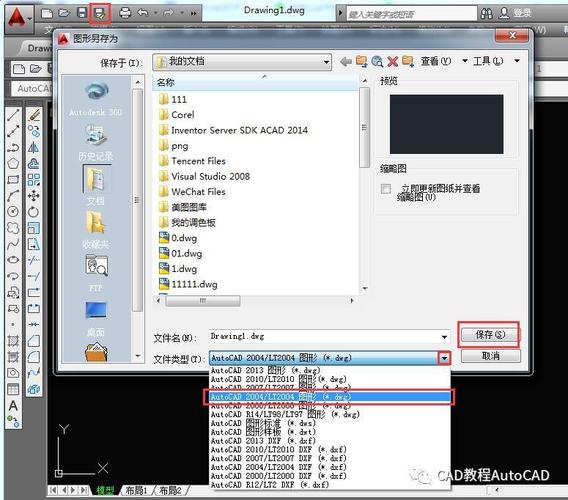
Task: Open Autodesk 360 location in sidebar
Action: pyautogui.click(x=96, y=99)
